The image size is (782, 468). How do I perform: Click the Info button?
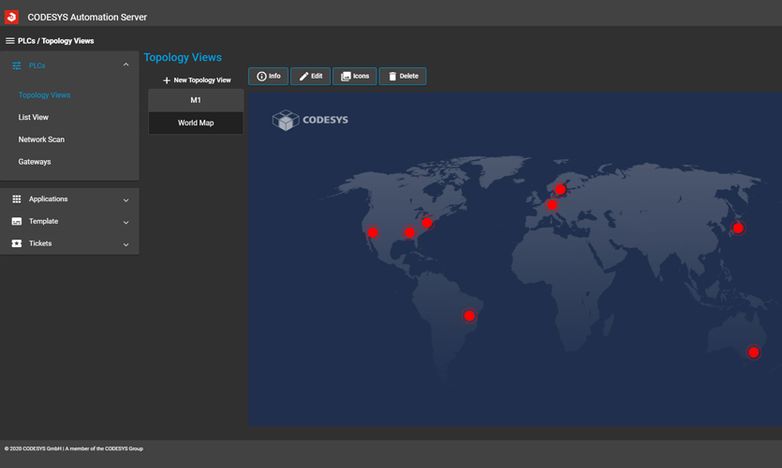coord(268,76)
